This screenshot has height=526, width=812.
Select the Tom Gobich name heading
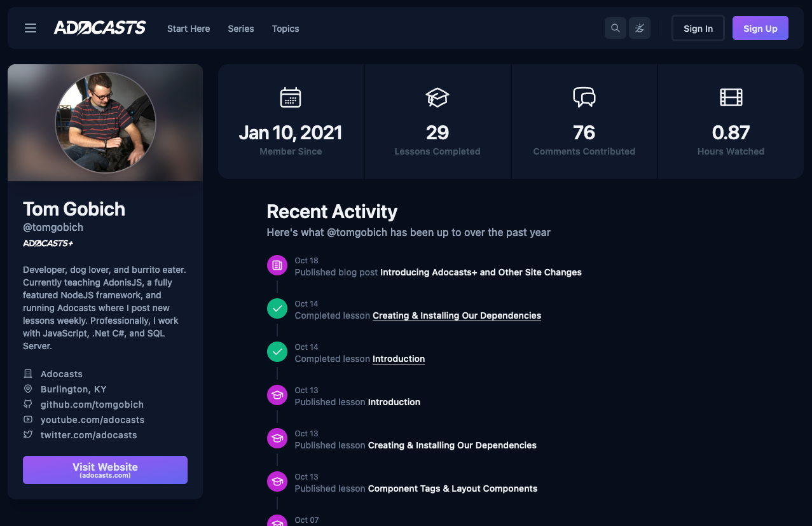point(74,209)
